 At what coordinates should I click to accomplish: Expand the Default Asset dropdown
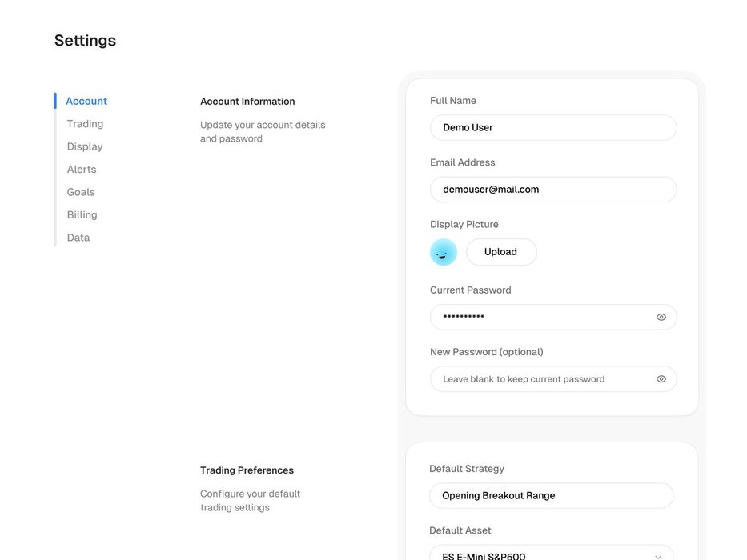551,553
